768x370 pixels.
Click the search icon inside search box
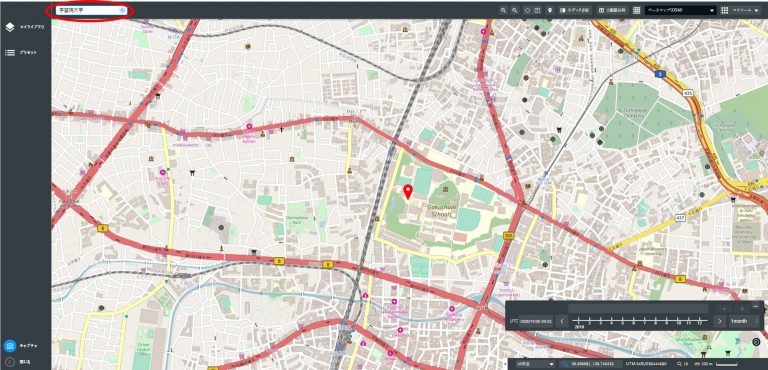pyautogui.click(x=122, y=10)
